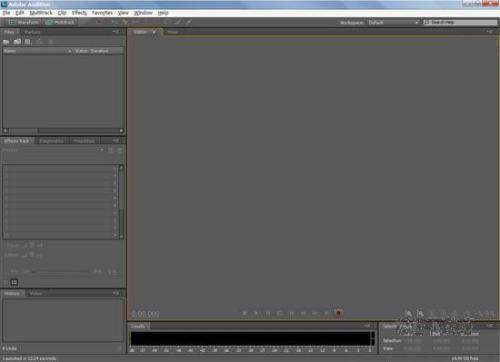Open the effect slot 1 arrow menu
Screen dimensions: 500x362
point(115,168)
